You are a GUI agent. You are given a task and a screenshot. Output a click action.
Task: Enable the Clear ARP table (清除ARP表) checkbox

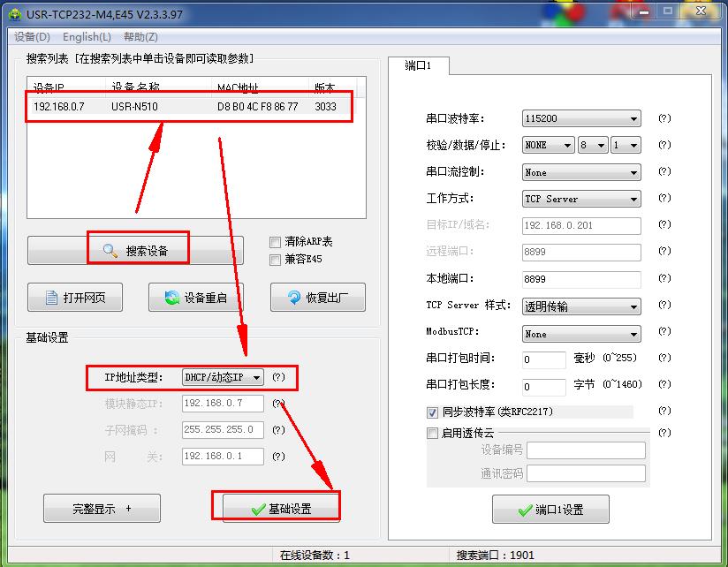tap(275, 242)
